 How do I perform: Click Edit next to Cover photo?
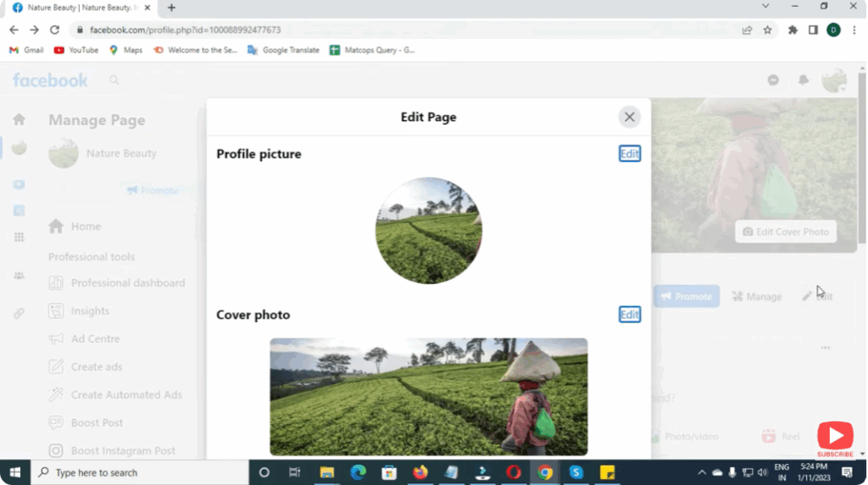coord(629,315)
